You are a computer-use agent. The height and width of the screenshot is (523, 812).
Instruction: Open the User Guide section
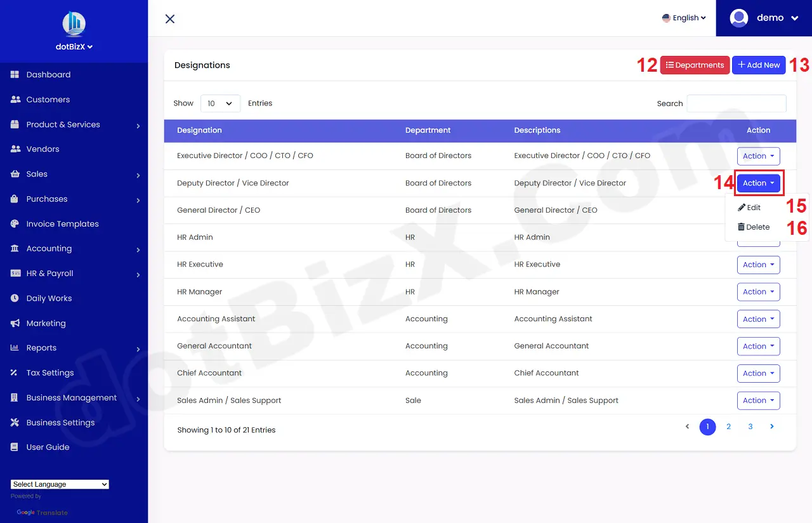pyautogui.click(x=48, y=447)
